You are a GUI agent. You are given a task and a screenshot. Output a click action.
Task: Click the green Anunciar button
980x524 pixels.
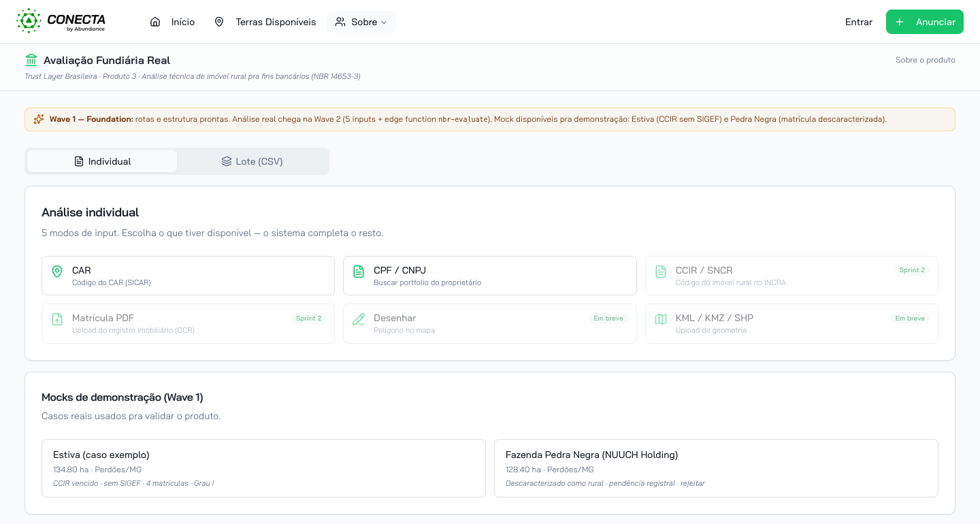click(x=925, y=22)
